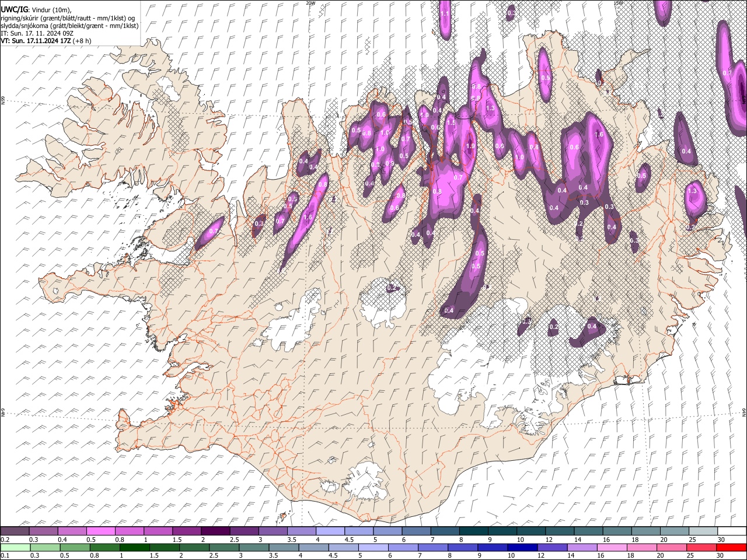
Task: Choose the pale lavender 4–4.5 swatch in upper legend
Action: 329,531
